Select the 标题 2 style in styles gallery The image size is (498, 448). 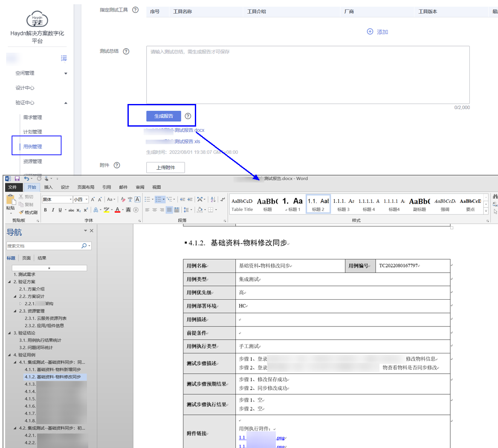(x=318, y=204)
